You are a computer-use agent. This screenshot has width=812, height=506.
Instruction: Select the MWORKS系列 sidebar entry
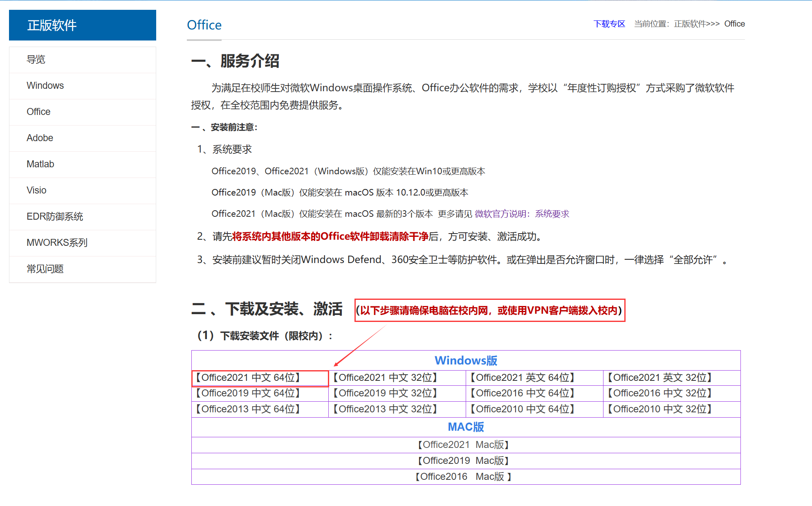[x=57, y=243]
